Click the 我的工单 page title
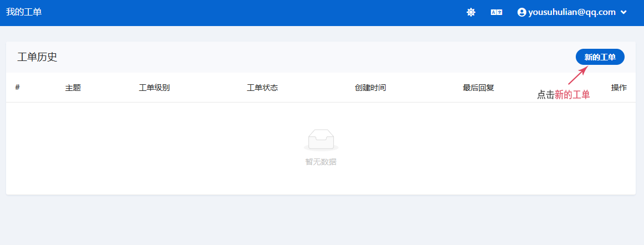 point(24,12)
